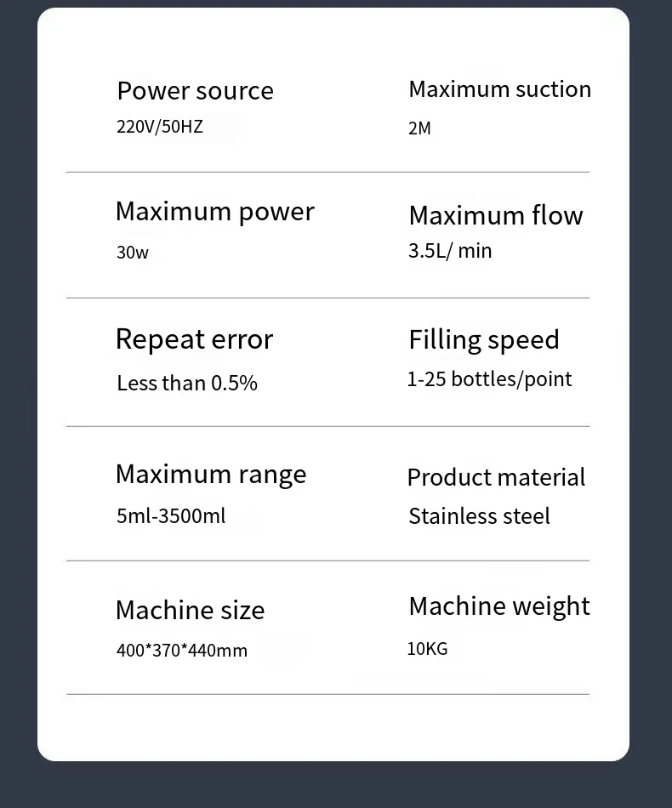
Task: Click the Maximum power heading
Action: click(x=214, y=212)
